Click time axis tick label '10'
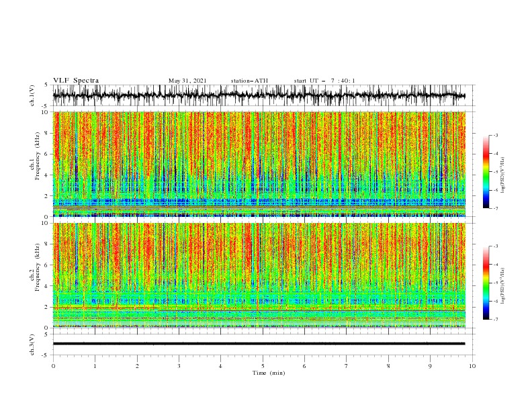 click(x=472, y=366)
